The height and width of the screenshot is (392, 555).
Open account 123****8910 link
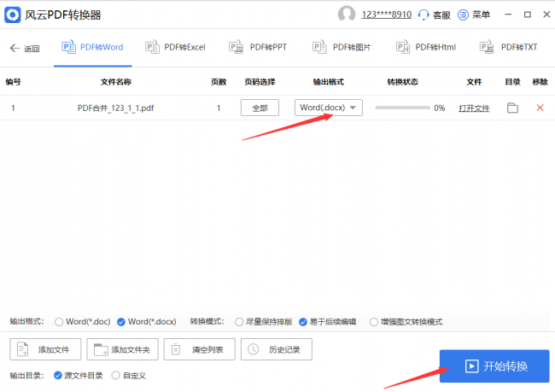(387, 15)
